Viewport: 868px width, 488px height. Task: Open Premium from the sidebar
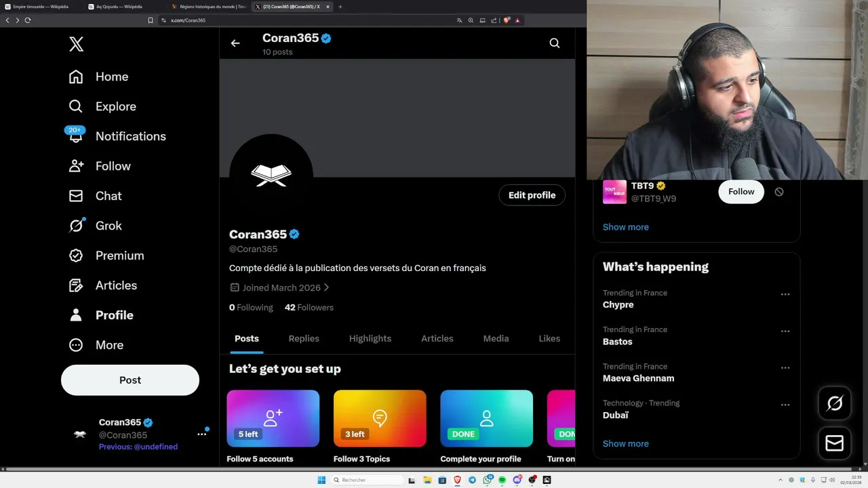pos(106,256)
